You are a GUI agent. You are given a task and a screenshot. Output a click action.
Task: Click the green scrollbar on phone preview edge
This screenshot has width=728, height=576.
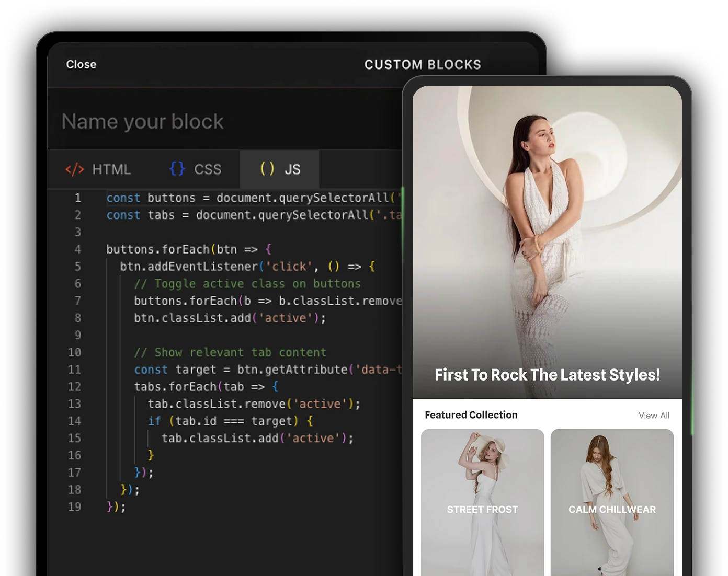[x=692, y=397]
